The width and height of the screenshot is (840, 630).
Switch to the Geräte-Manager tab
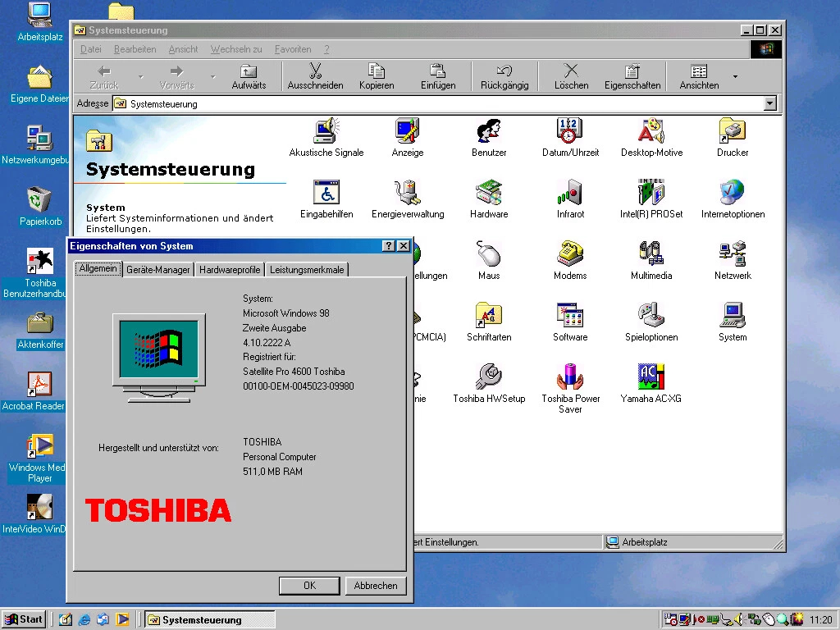pos(158,269)
